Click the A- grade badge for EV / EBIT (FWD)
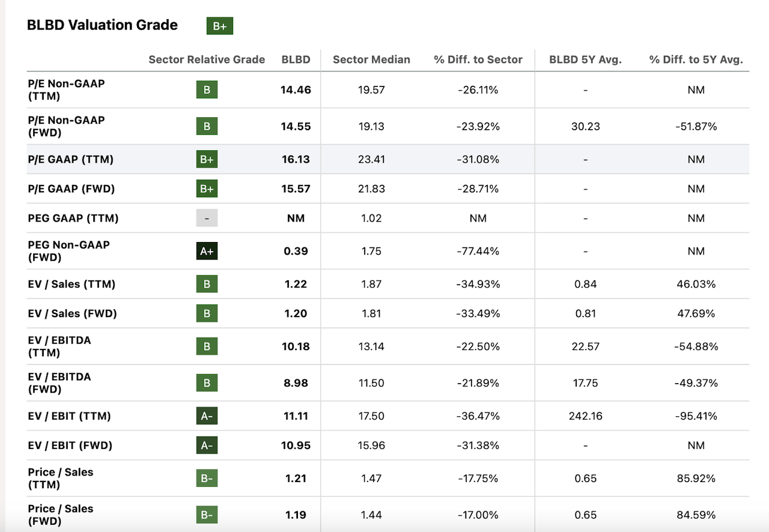This screenshot has width=769, height=532. click(207, 446)
